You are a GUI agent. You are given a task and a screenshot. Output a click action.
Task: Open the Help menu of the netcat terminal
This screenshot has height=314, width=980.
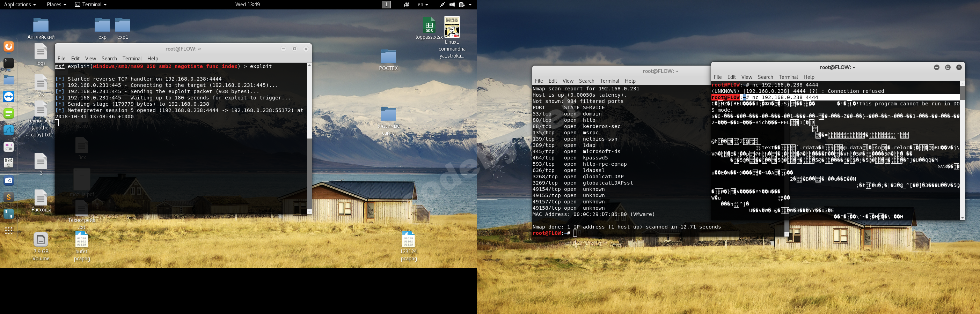[x=809, y=77]
